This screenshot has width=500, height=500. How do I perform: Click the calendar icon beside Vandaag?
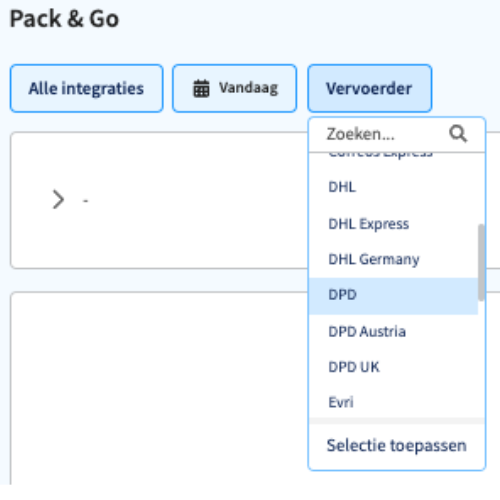point(201,89)
